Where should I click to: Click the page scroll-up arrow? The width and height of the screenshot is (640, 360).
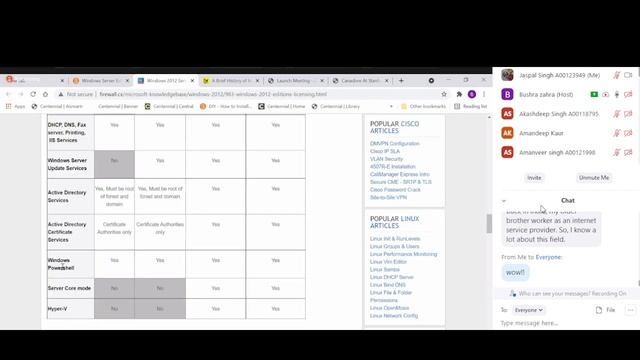click(x=489, y=118)
